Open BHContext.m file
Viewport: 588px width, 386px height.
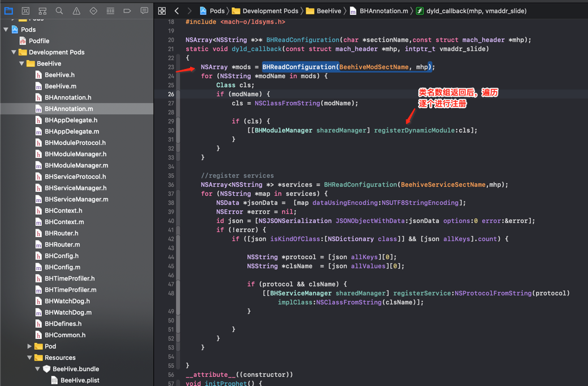point(64,222)
